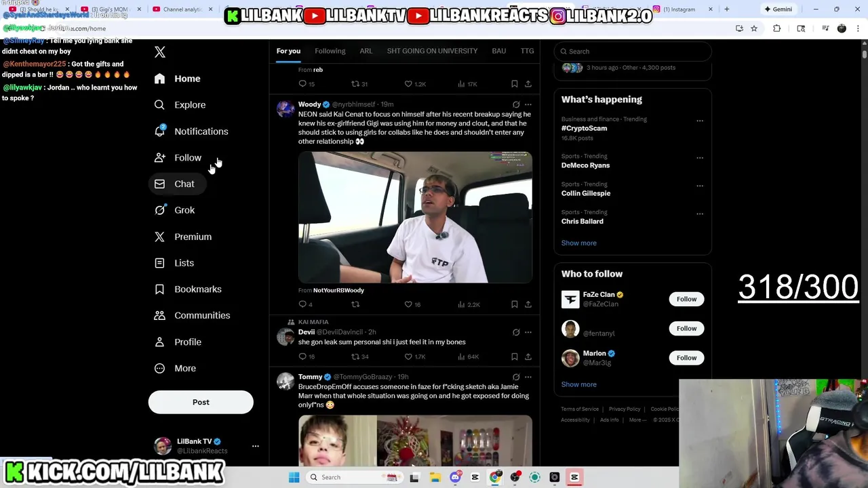The height and width of the screenshot is (488, 868).
Task: Open Communities in the sidebar
Action: click(193, 315)
